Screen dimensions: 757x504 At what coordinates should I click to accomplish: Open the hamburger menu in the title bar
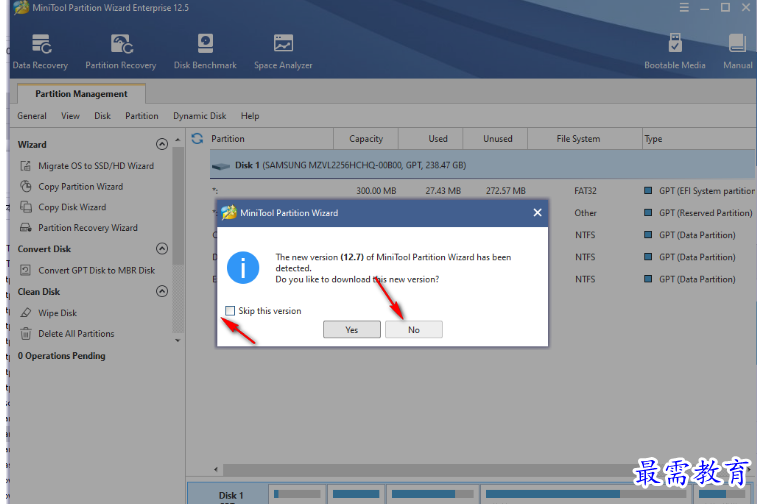tap(684, 8)
